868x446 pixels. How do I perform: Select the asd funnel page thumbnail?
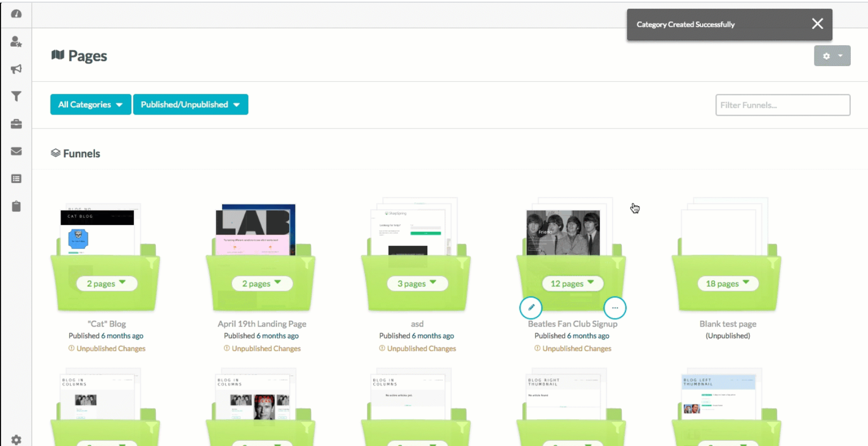point(408,232)
